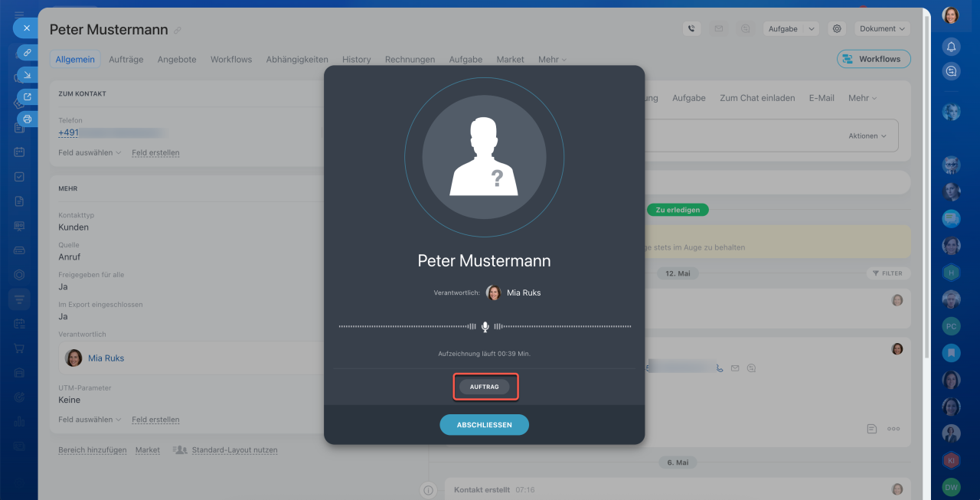Open the chat search icon in right panel
This screenshot has height=500, width=980.
coord(951,71)
